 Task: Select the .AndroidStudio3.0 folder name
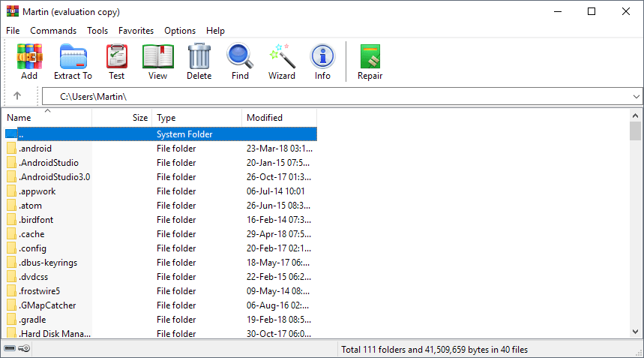(54, 177)
